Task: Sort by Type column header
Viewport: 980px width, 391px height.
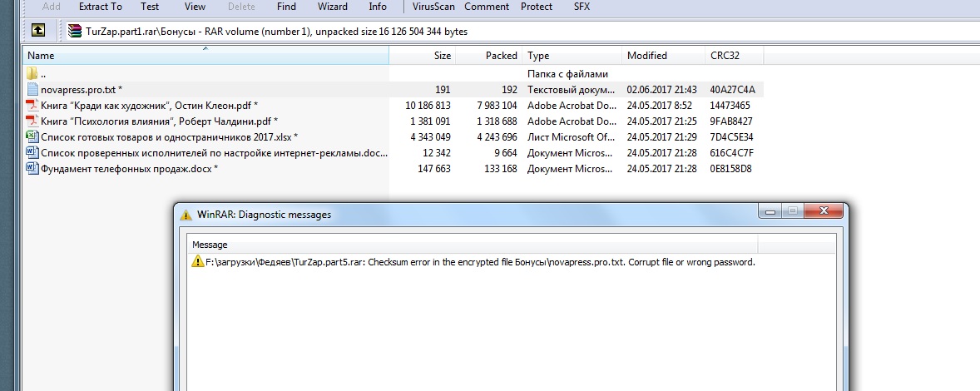Action: pos(572,56)
